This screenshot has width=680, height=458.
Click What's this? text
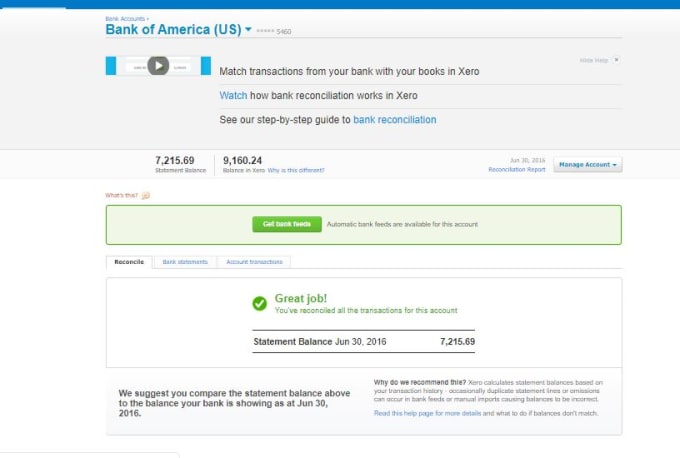tap(121, 195)
